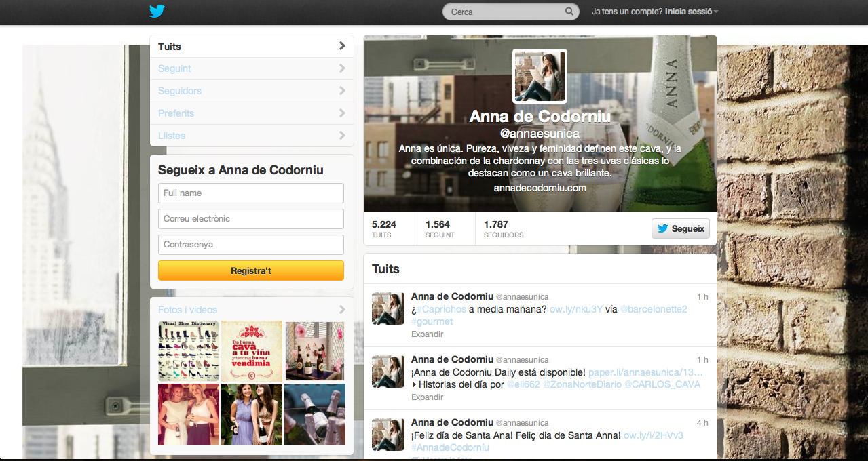Open the Inicia sessió dropdown
The width and height of the screenshot is (868, 461).
691,12
